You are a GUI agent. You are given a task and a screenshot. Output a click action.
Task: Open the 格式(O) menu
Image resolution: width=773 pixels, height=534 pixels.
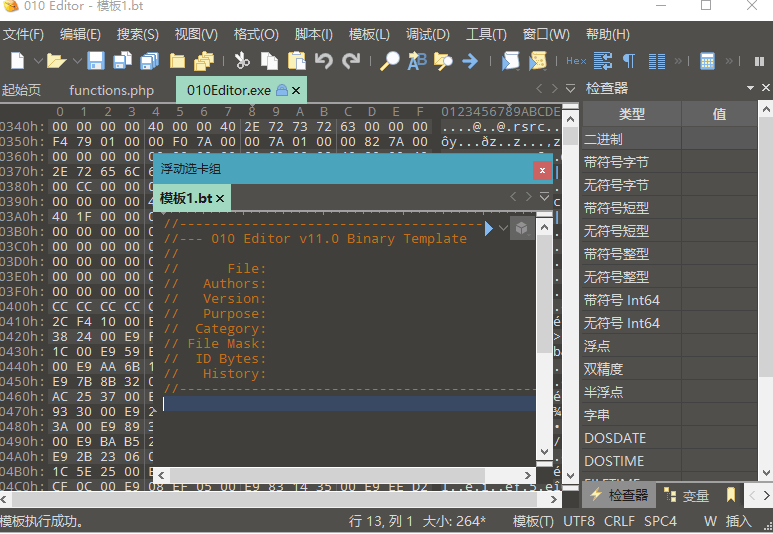point(256,35)
